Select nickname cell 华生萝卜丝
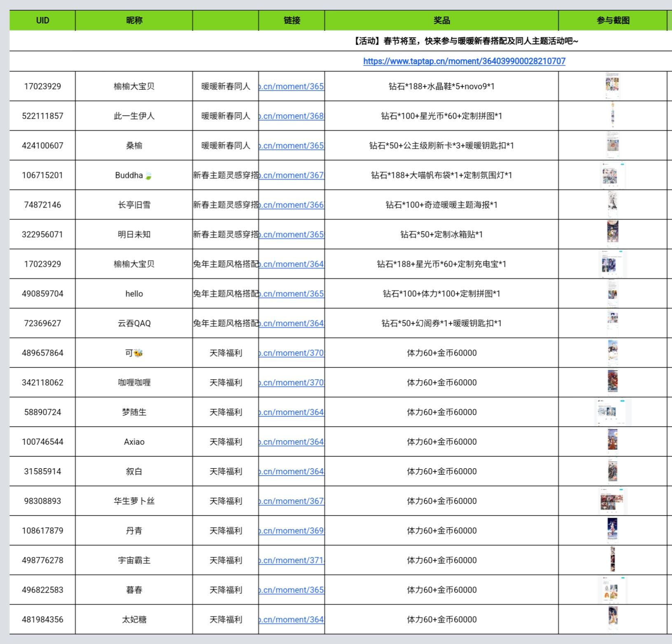 134,502
